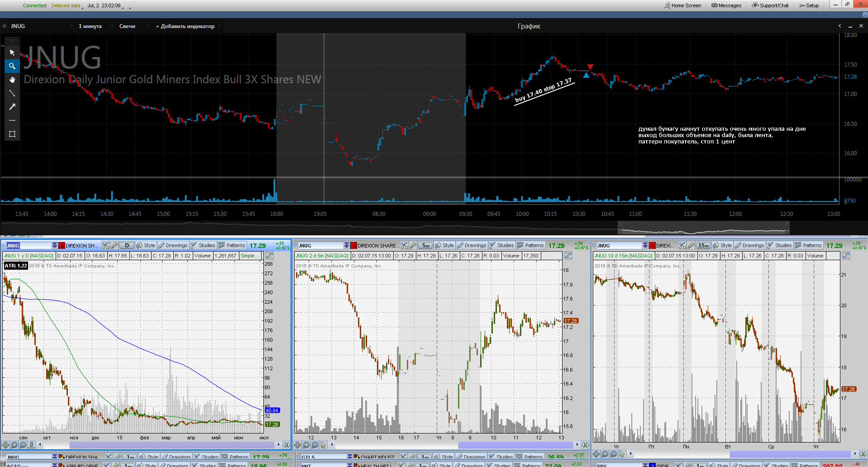The image size is (868, 467).
Task: Select the horizontal line tool
Action: click(x=12, y=120)
